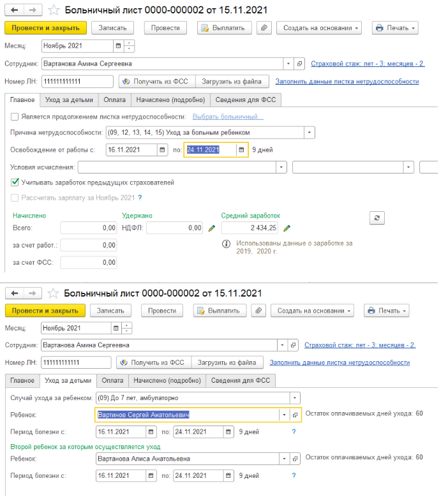
Task: Click help question mark after Рассчитать зарплату
Action: click(x=140, y=198)
